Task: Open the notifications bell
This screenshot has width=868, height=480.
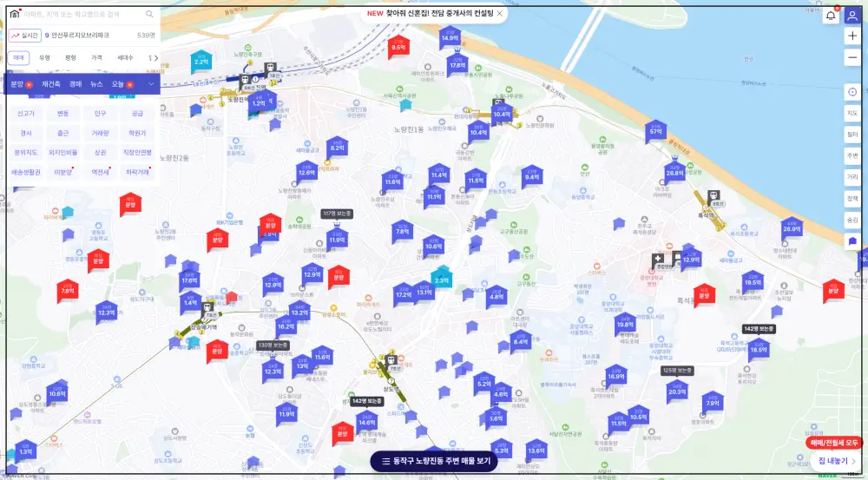Action: (x=831, y=16)
